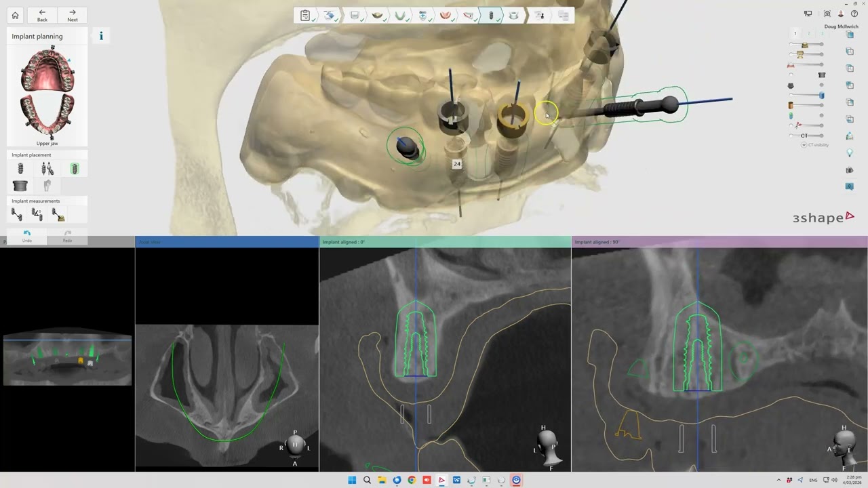Click the implant number 24 label
868x488 pixels.
click(x=456, y=164)
